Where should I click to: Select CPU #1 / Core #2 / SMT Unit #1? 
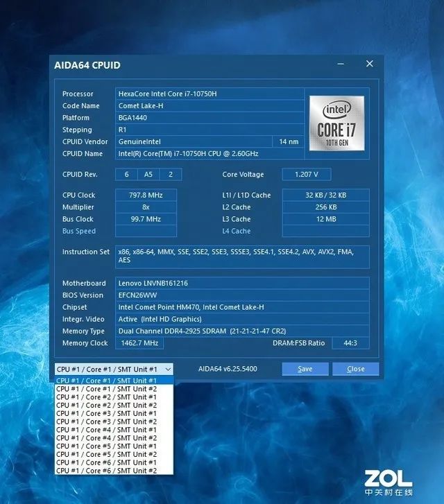(x=114, y=397)
